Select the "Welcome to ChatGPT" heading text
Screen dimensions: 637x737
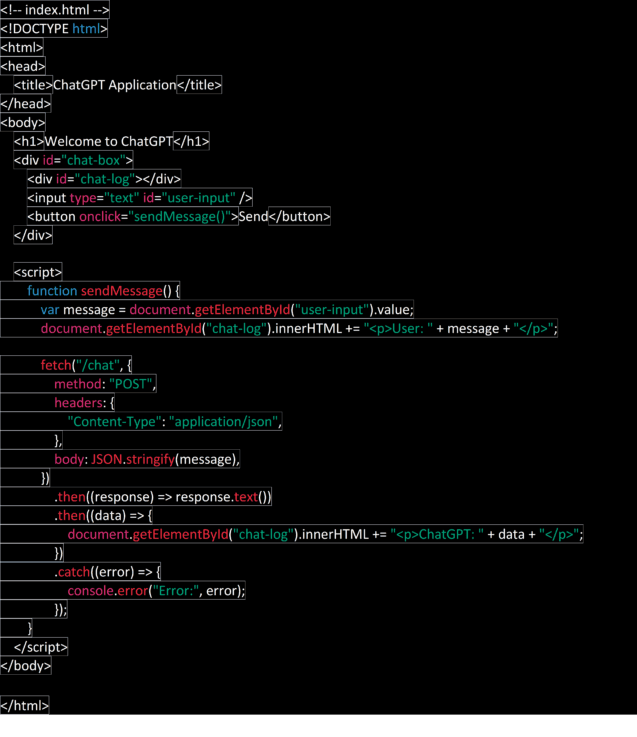coord(109,141)
